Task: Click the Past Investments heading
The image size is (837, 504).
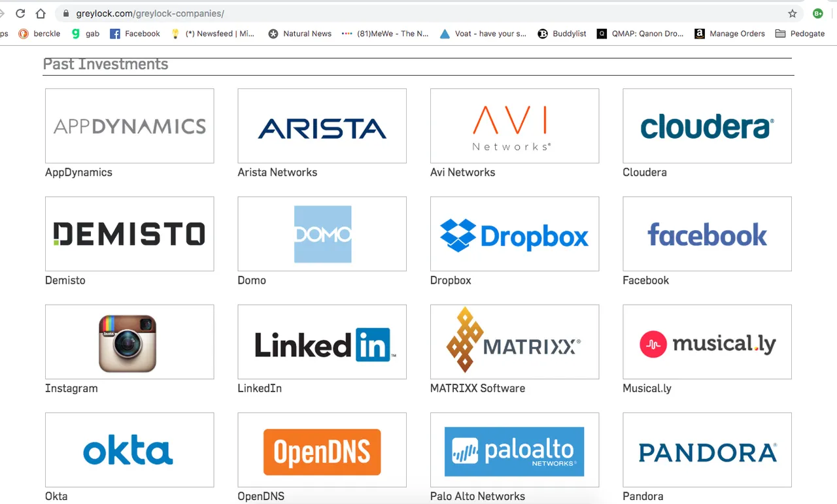Action: (105, 64)
